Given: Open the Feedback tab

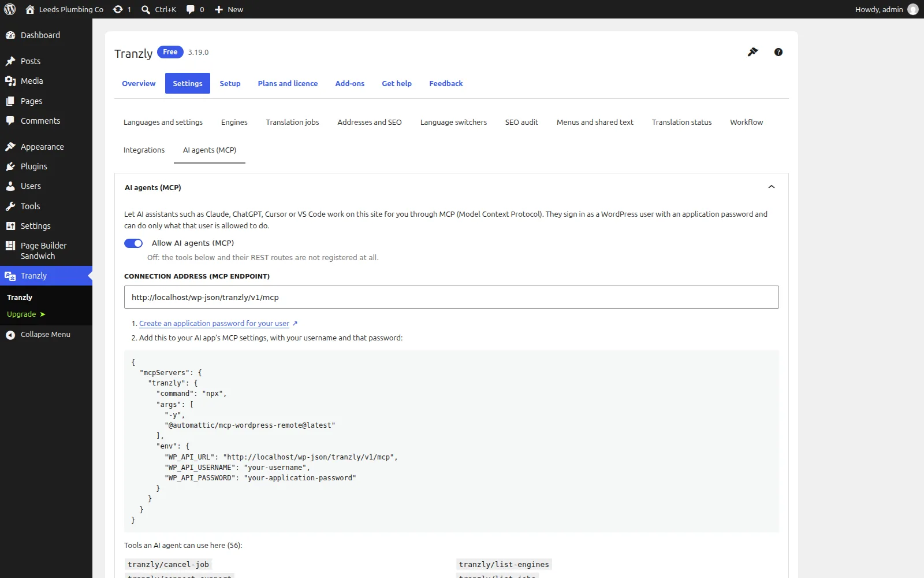Looking at the screenshot, I should coord(446,83).
